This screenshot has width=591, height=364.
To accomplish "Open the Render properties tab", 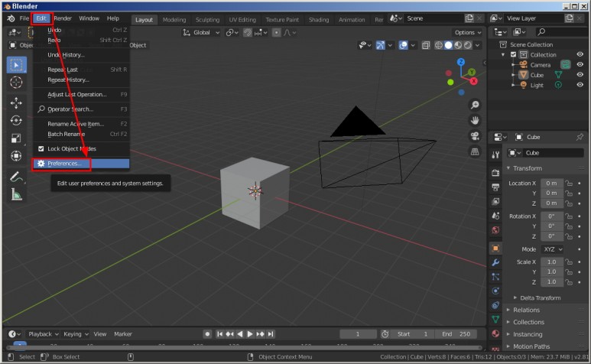I will click(495, 173).
